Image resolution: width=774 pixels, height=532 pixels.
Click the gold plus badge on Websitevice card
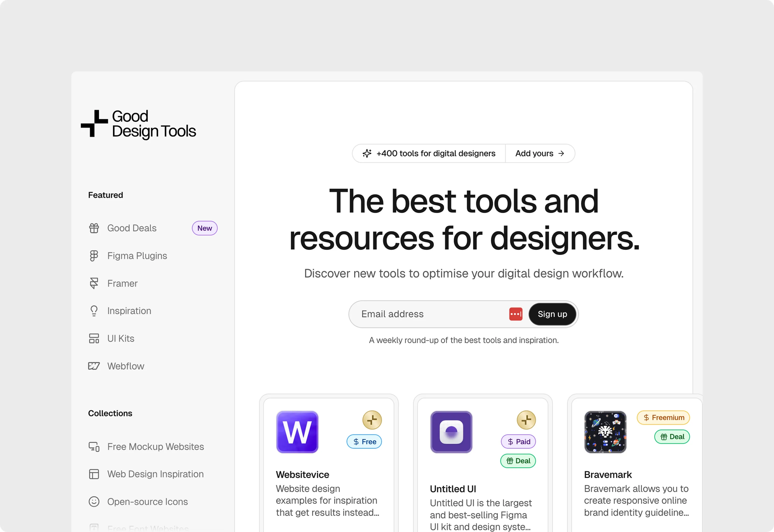click(372, 420)
